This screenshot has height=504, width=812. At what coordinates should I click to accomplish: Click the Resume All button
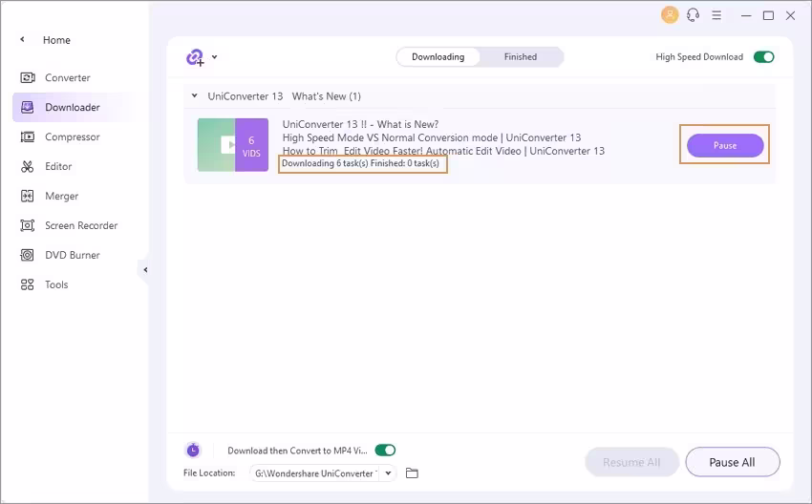coord(631,462)
